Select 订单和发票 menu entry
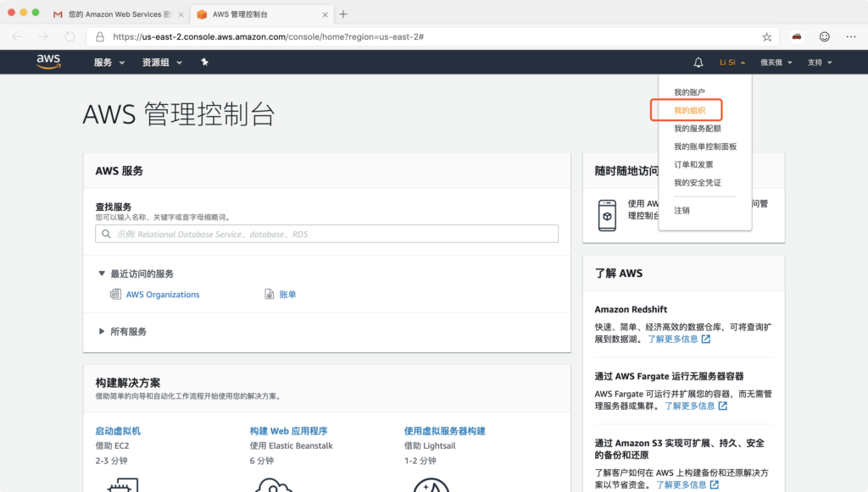Image resolution: width=868 pixels, height=492 pixels. [693, 165]
